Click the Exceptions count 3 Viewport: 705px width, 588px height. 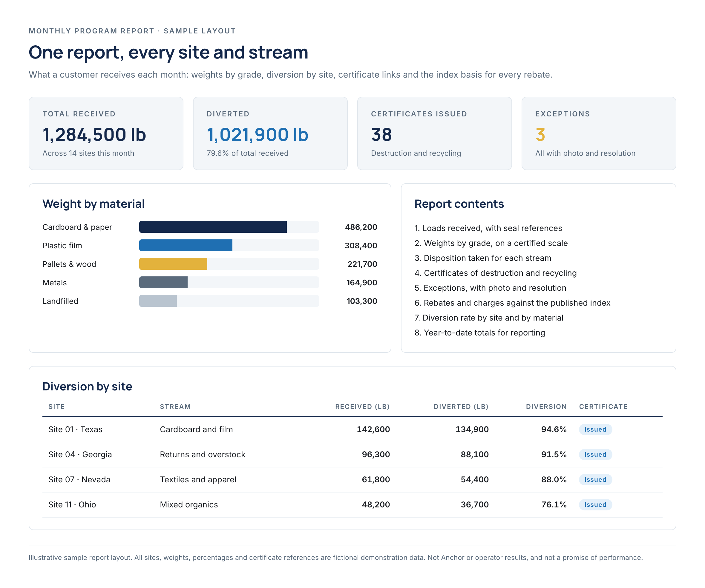540,135
